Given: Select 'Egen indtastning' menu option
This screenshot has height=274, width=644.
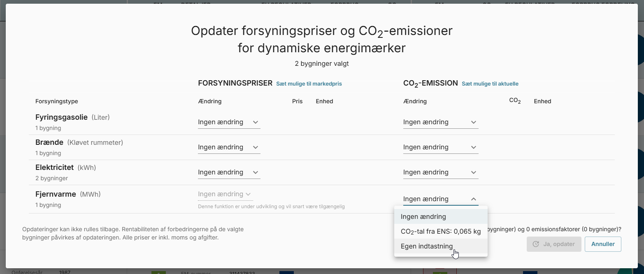Looking at the screenshot, I should (441, 246).
